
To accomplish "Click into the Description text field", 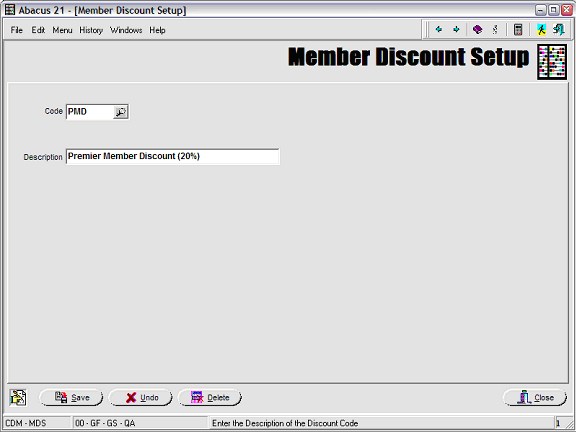I will [173, 156].
